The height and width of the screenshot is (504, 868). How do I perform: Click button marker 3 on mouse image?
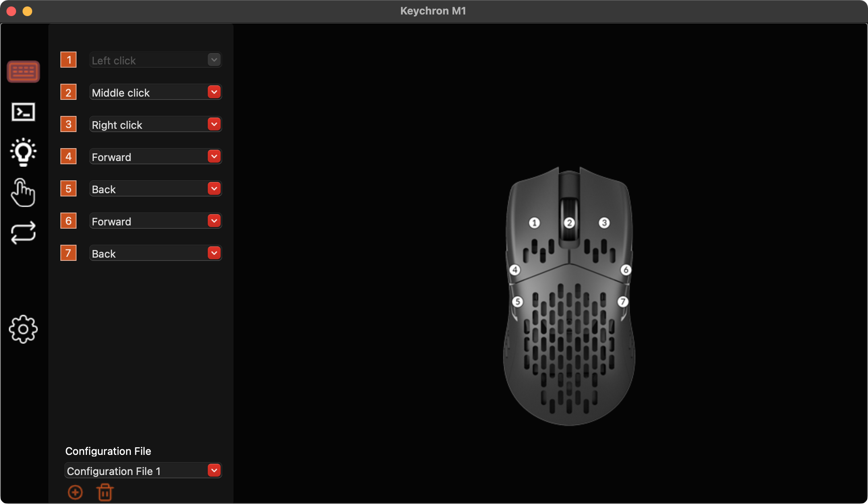click(604, 223)
